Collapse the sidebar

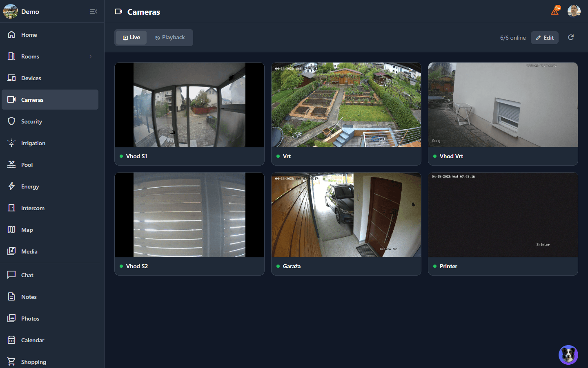click(93, 11)
